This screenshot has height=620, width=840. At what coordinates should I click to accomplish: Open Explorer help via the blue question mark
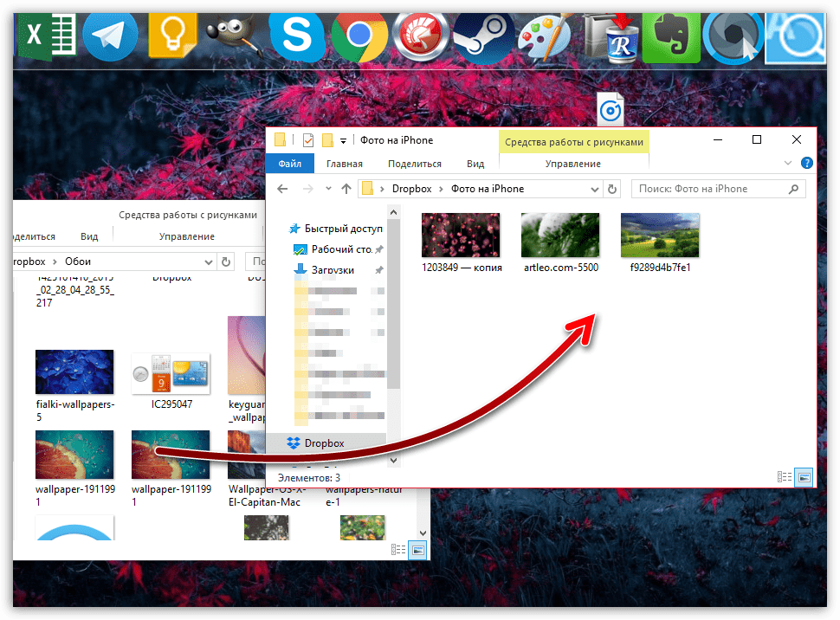point(807,163)
